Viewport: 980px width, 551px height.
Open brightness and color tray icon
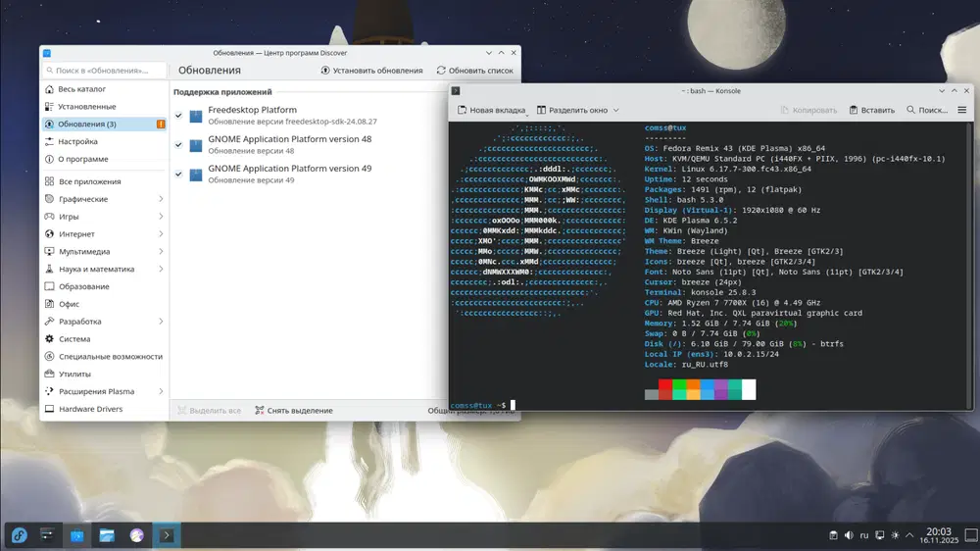tap(895, 535)
